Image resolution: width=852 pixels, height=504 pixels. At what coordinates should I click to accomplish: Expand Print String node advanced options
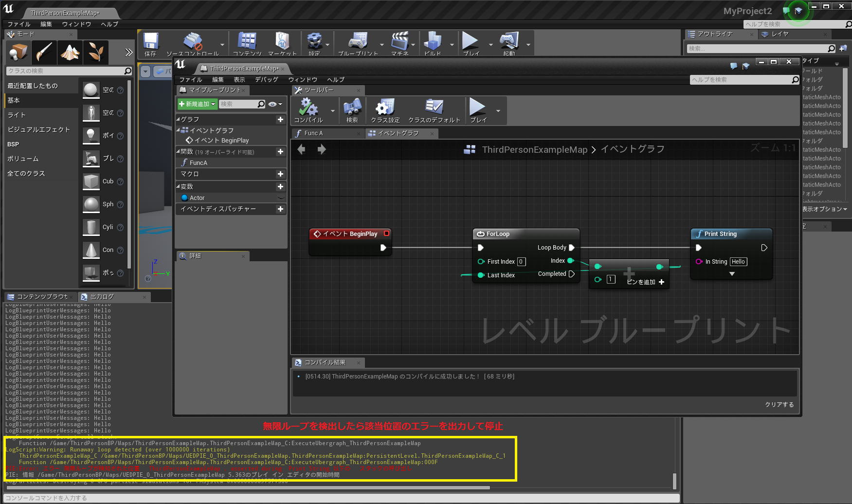[x=732, y=274]
